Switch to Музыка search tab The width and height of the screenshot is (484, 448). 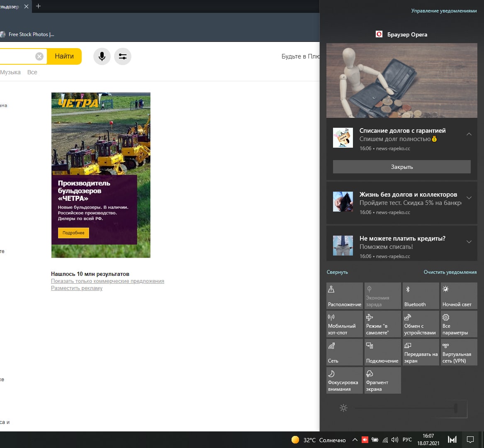click(x=10, y=72)
